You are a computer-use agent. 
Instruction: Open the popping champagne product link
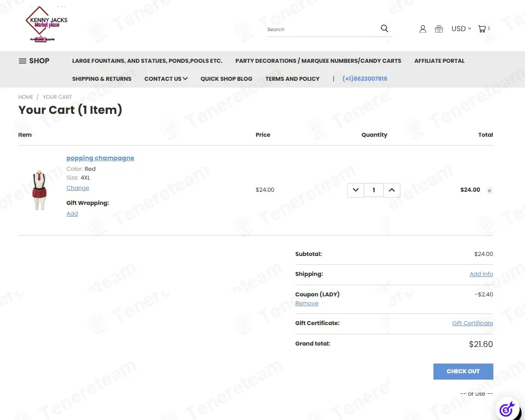(100, 158)
